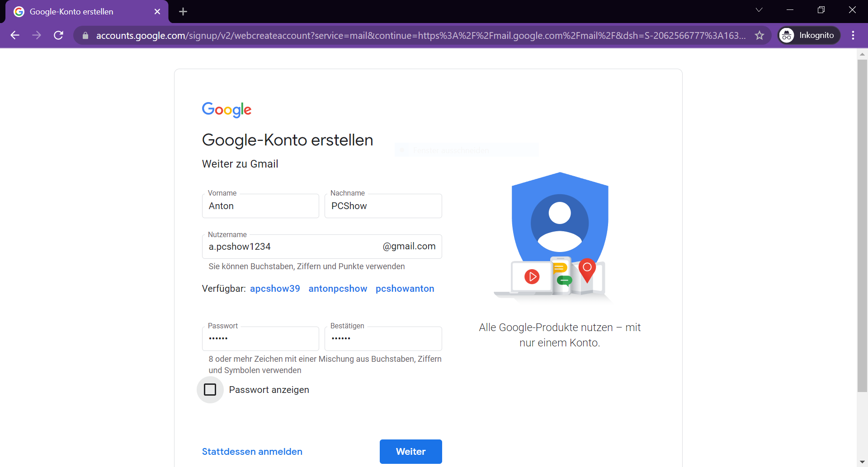Viewport: 868px width, 467px height.
Task: Select the suggested username pcshowanton
Action: point(405,289)
